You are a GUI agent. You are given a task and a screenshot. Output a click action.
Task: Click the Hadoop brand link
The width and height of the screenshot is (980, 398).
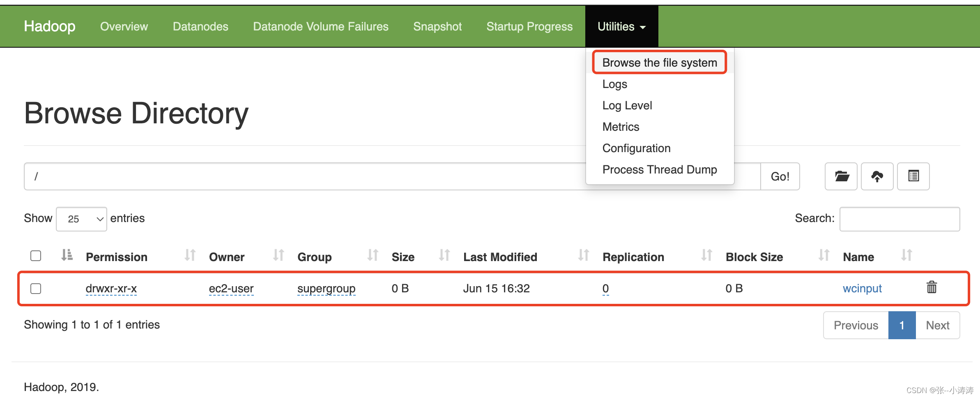coord(50,26)
